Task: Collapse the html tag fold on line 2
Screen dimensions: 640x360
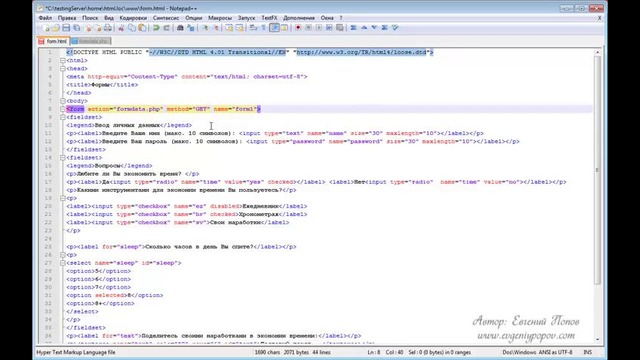Action: point(63,60)
